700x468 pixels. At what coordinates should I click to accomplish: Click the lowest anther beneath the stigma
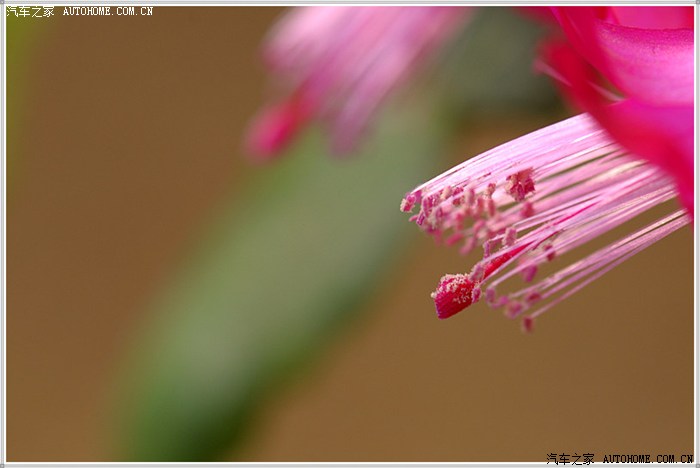[x=527, y=323]
